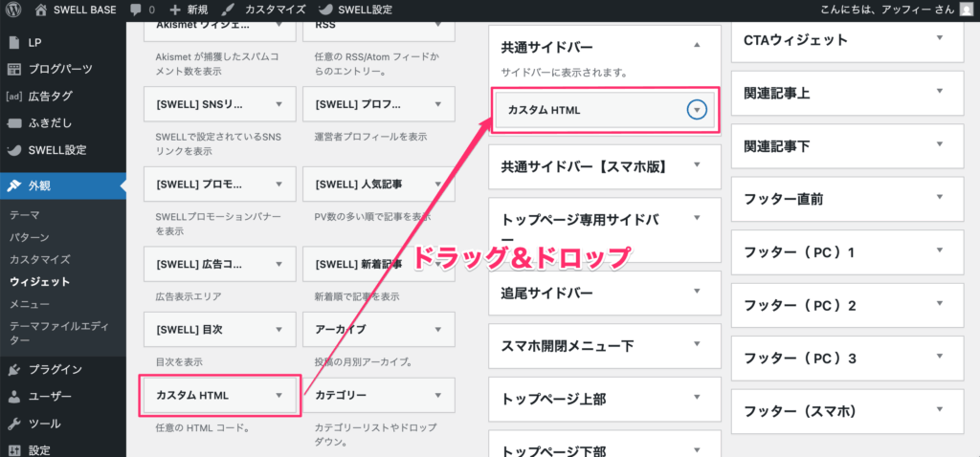The width and height of the screenshot is (980, 457).
Task: Click the ツール wrench icon
Action: pos(15,424)
